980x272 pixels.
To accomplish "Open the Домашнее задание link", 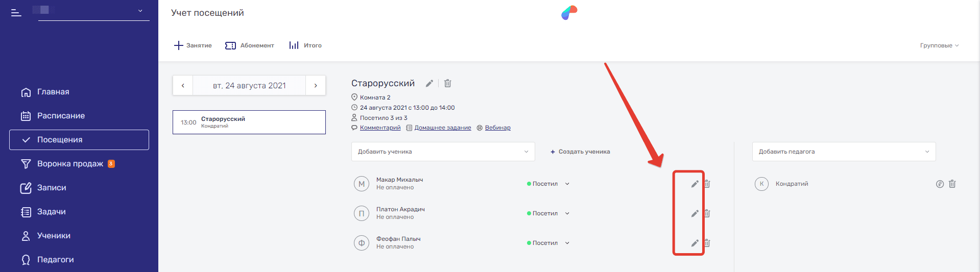I will [x=442, y=128].
